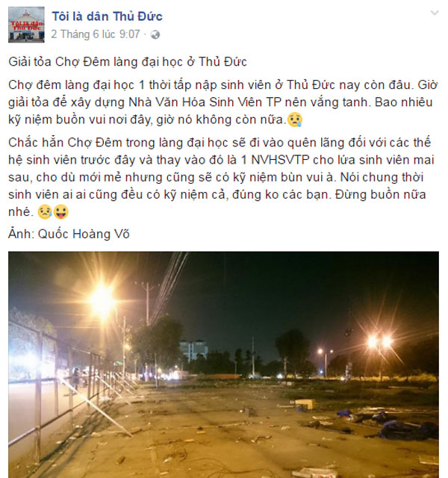This screenshot has width=448, height=478.
Task: Click the bright street lamp in the photo
Action: 102,301
